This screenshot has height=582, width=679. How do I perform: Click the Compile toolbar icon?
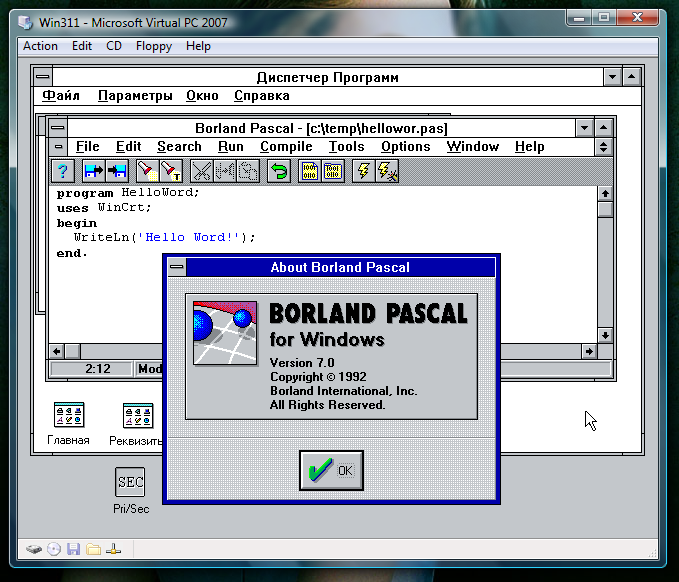pyautogui.click(x=309, y=171)
